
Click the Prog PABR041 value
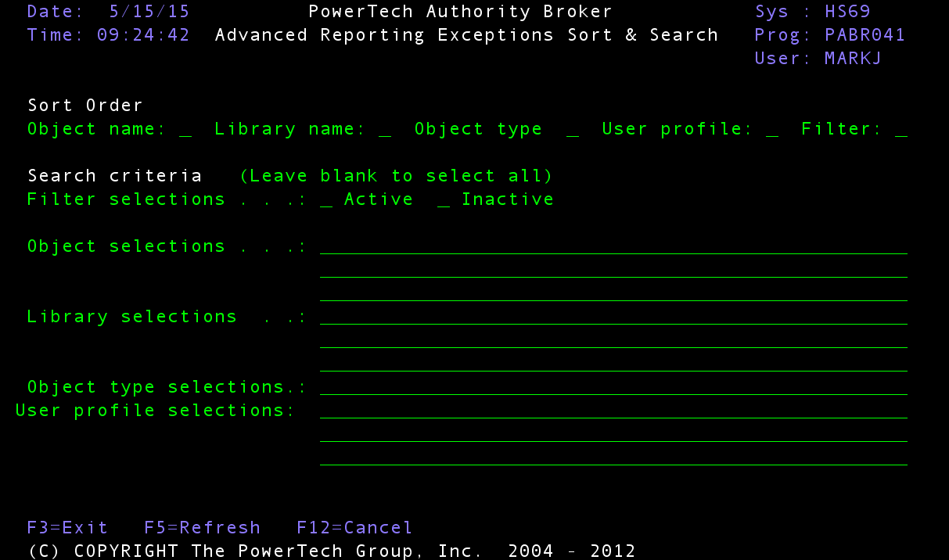click(865, 35)
